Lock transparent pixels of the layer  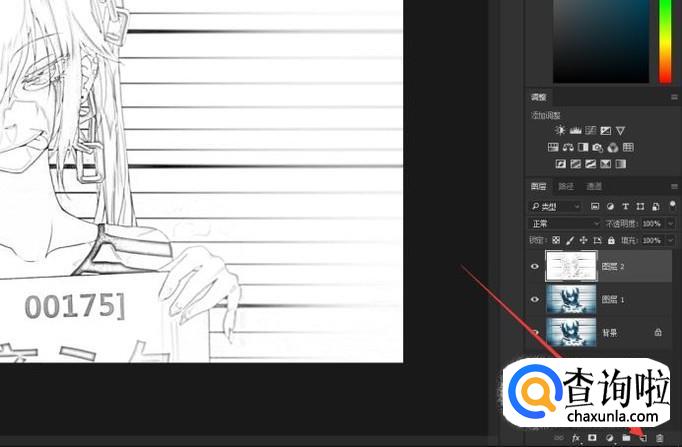556,240
